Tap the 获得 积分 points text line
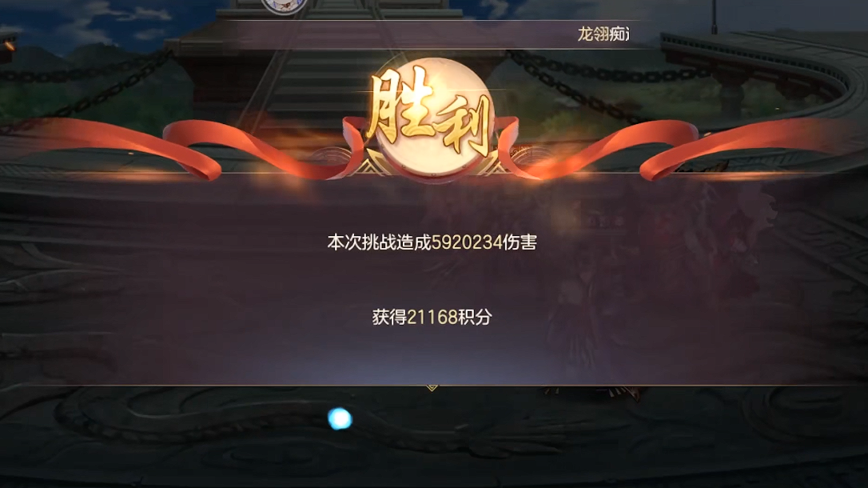The width and height of the screenshot is (868, 488). click(x=432, y=317)
